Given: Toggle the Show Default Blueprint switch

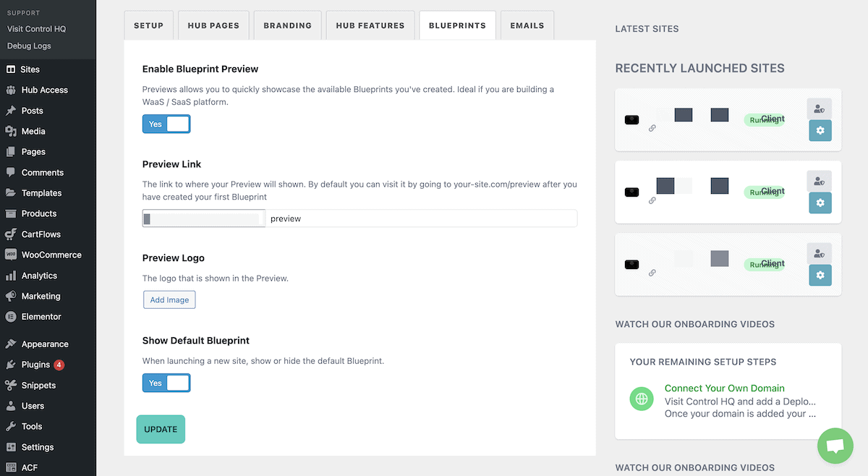Looking at the screenshot, I should (x=166, y=383).
